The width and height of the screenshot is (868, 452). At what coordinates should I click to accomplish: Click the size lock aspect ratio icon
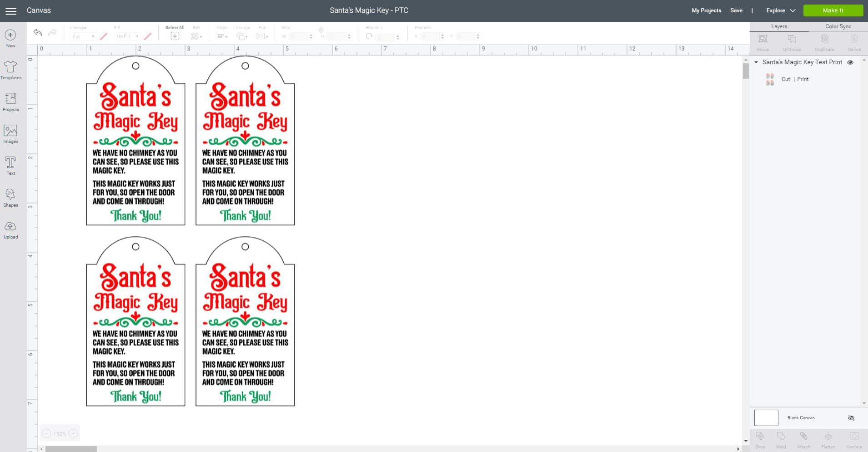(x=321, y=30)
